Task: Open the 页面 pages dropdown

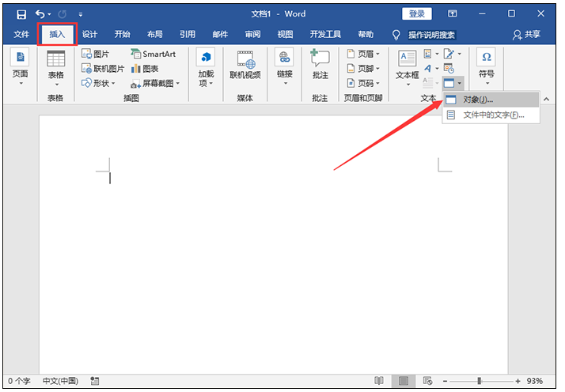Action: (x=21, y=67)
